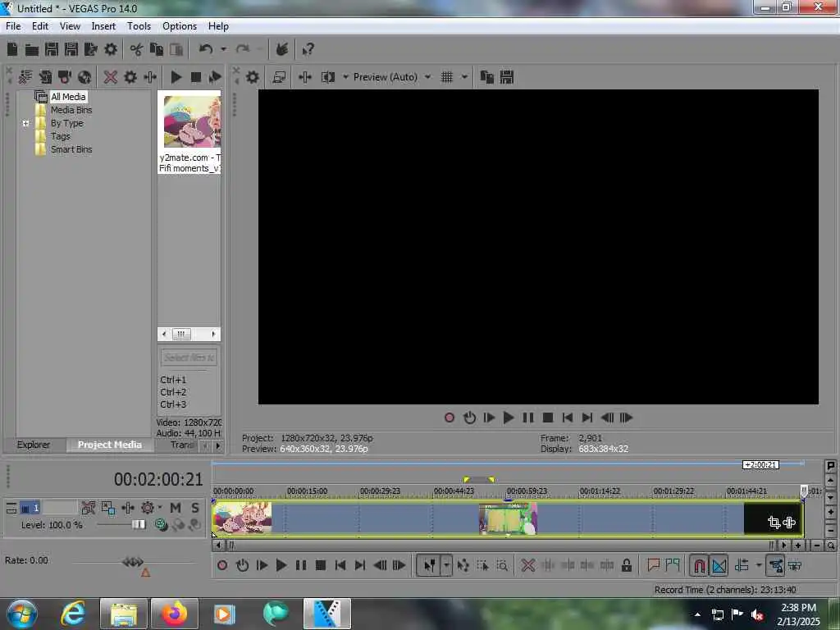Open Internet Explorer from the taskbar
Image resolution: width=840 pixels, height=630 pixels.
(x=73, y=614)
